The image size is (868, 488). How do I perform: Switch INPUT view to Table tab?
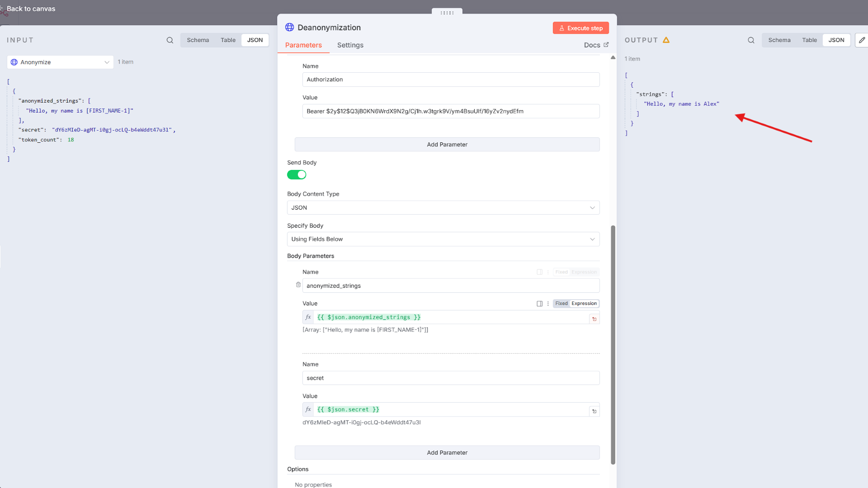(x=228, y=40)
